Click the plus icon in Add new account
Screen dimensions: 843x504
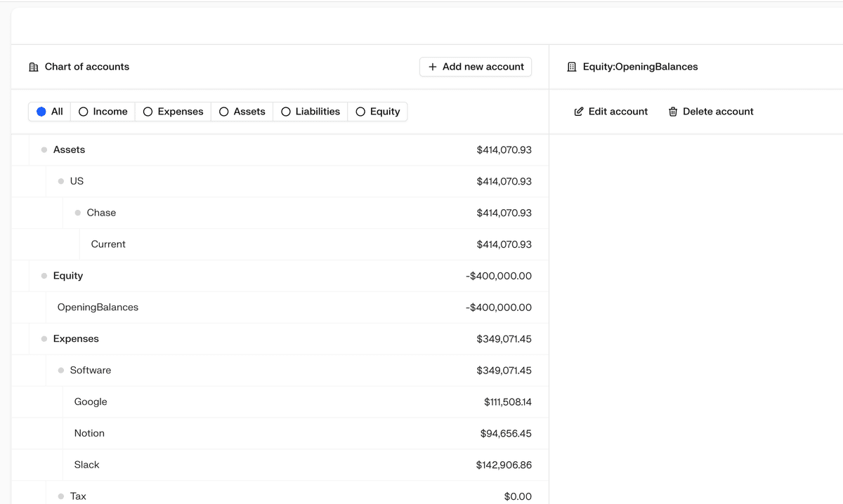(433, 67)
